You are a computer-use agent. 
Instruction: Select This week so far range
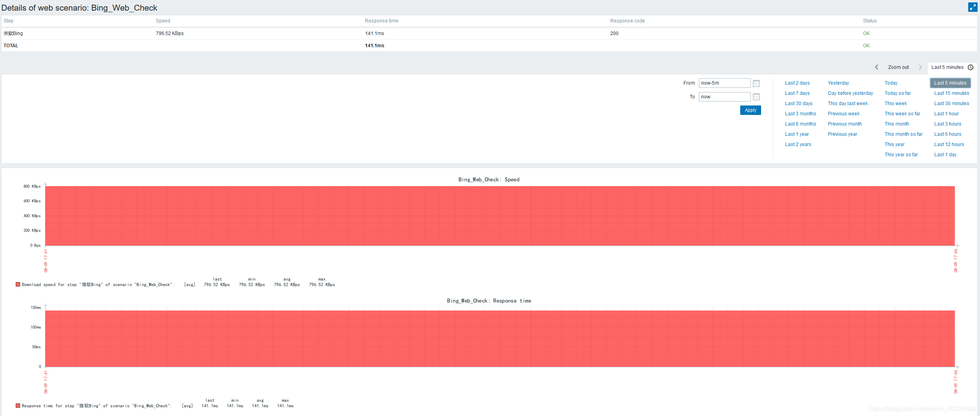pyautogui.click(x=902, y=114)
